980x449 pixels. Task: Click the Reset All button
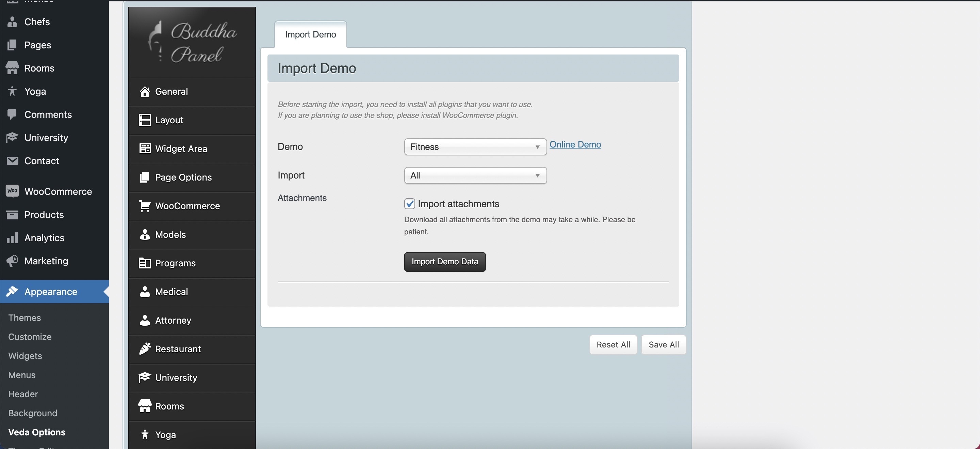point(613,345)
